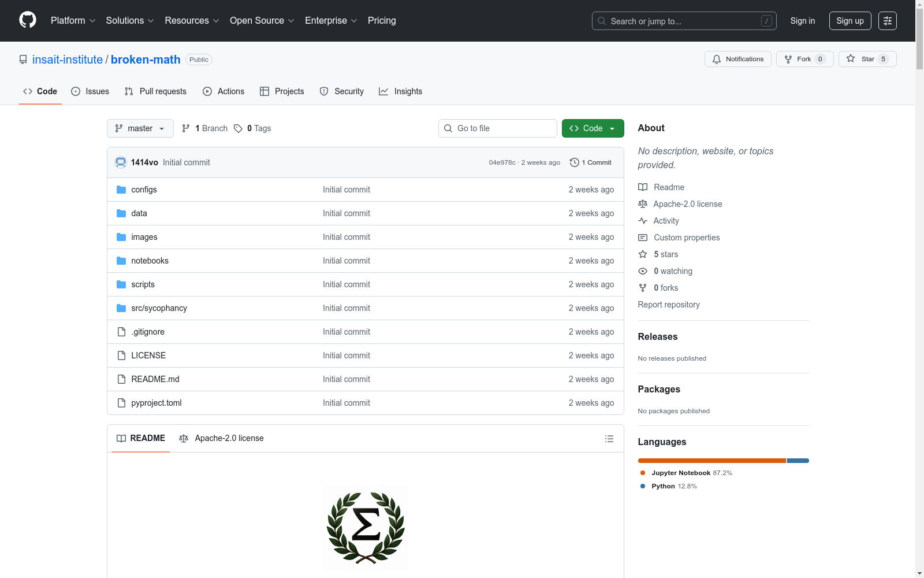Screen dimensions: 924x578
Task: Star the broken-math repository
Action: coord(867,59)
